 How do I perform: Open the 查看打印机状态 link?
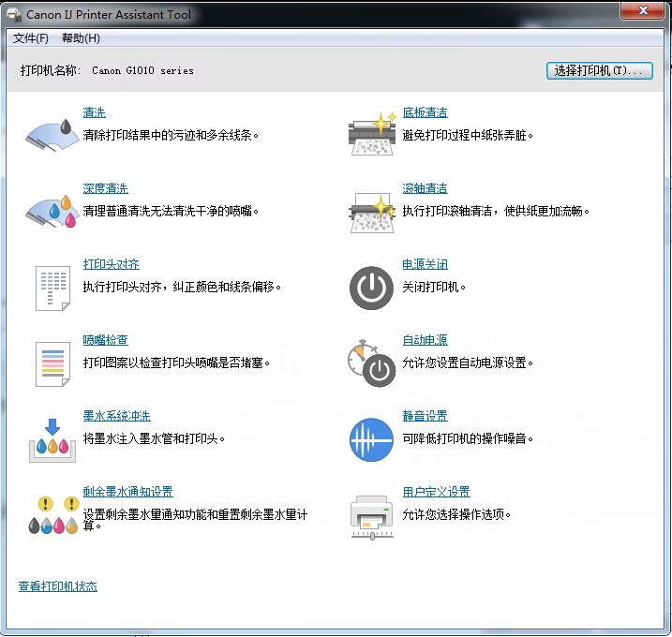[58, 586]
